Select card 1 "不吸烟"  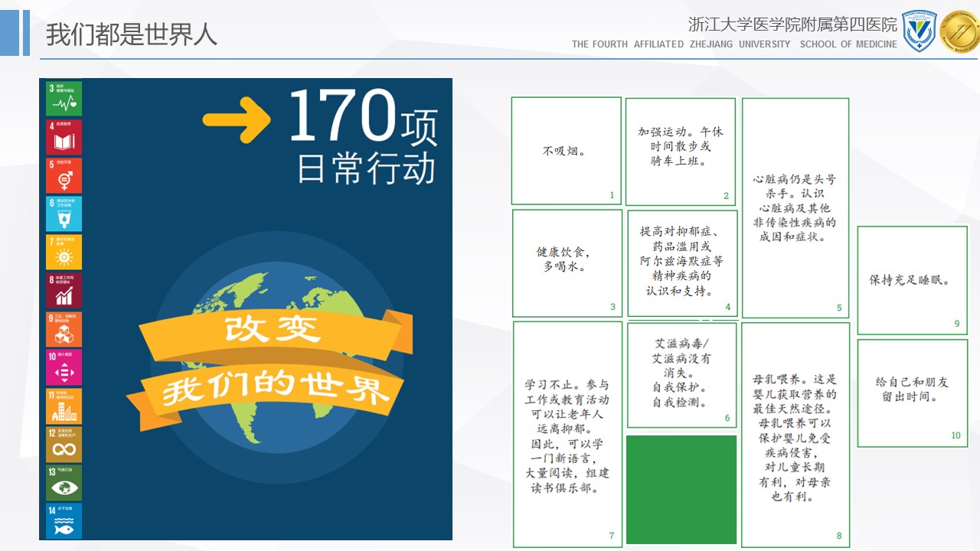tap(566, 151)
